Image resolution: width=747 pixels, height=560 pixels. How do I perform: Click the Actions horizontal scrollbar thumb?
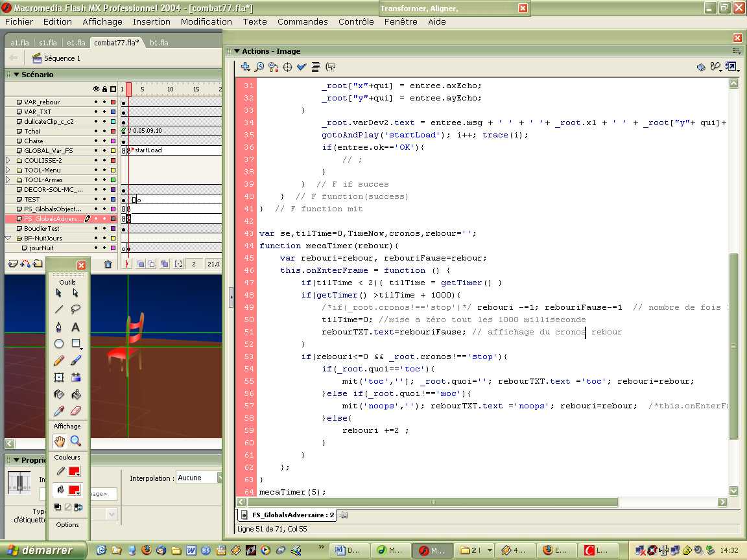tap(433, 502)
